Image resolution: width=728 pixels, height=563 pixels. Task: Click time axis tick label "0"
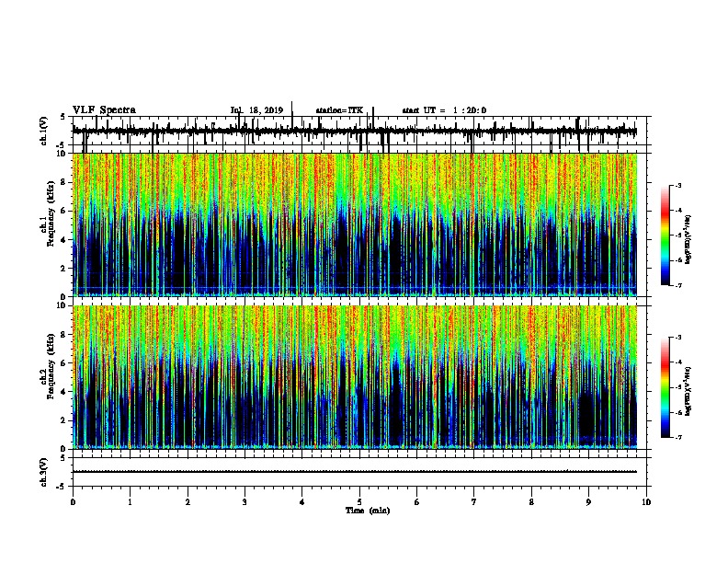73,502
